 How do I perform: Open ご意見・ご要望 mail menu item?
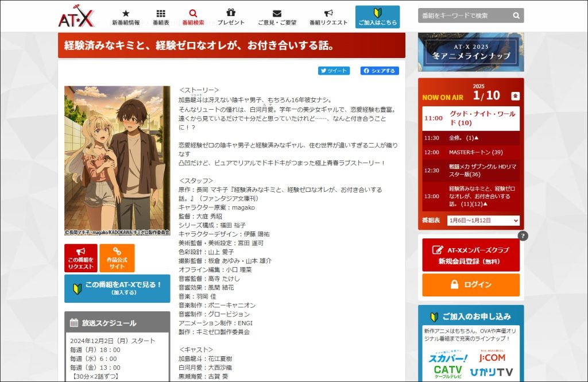(277, 18)
